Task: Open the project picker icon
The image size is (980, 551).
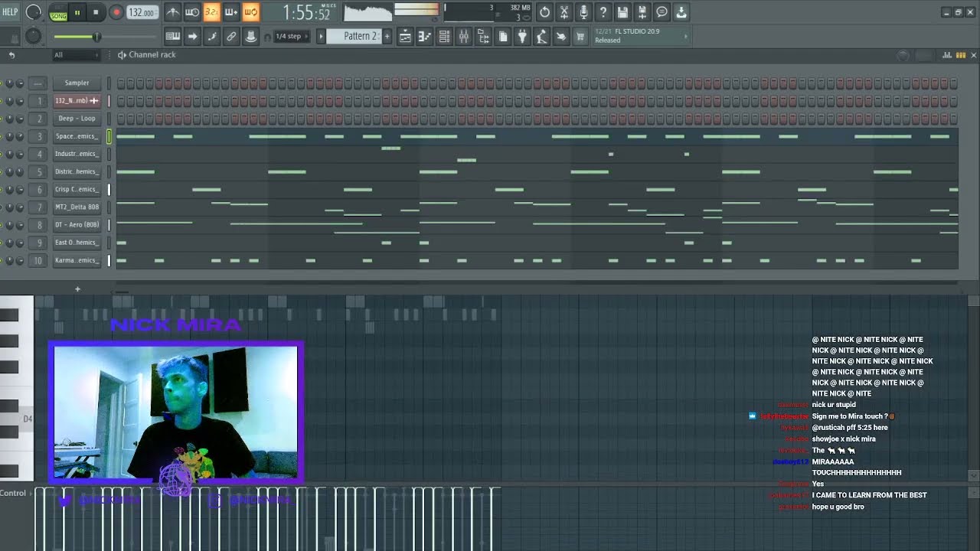Action: pos(503,36)
